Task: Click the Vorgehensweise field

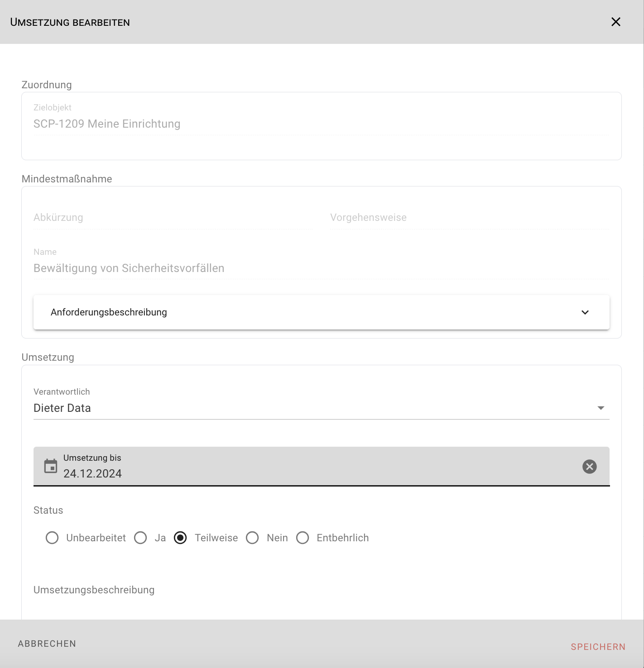Action: click(469, 218)
